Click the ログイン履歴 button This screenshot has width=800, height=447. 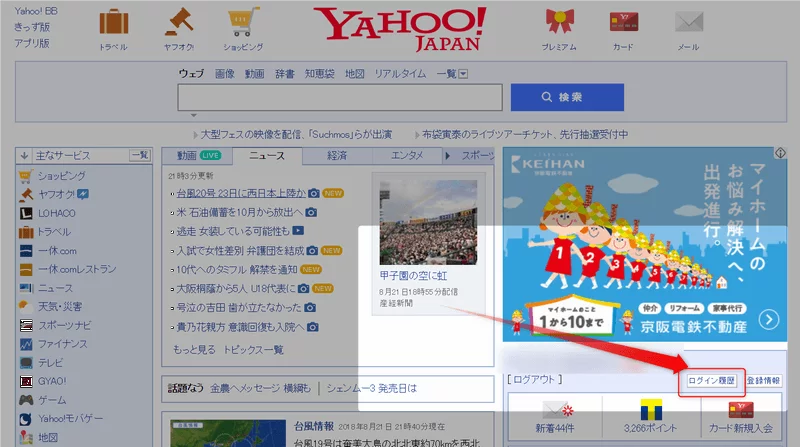click(711, 381)
